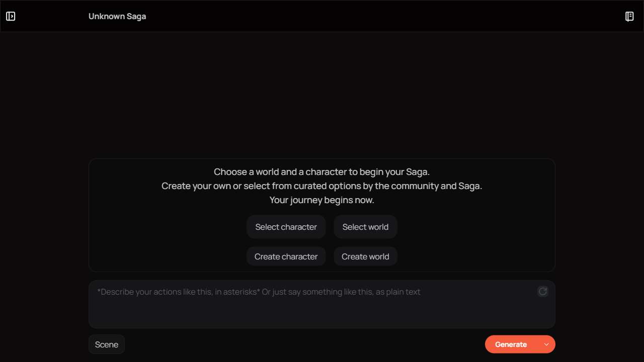Screen dimensions: 644x362
Task: Click the 'Choose a world and a character' line
Action: click(x=322, y=172)
